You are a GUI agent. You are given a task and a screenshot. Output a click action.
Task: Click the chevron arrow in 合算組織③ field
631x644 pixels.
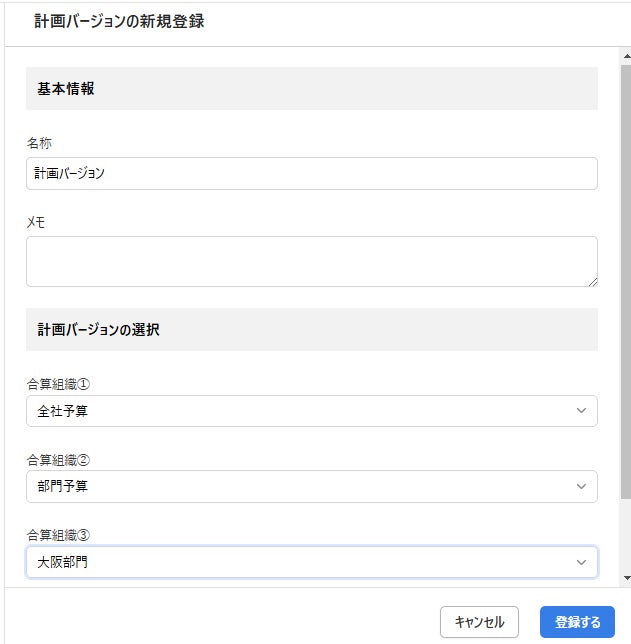(582, 562)
